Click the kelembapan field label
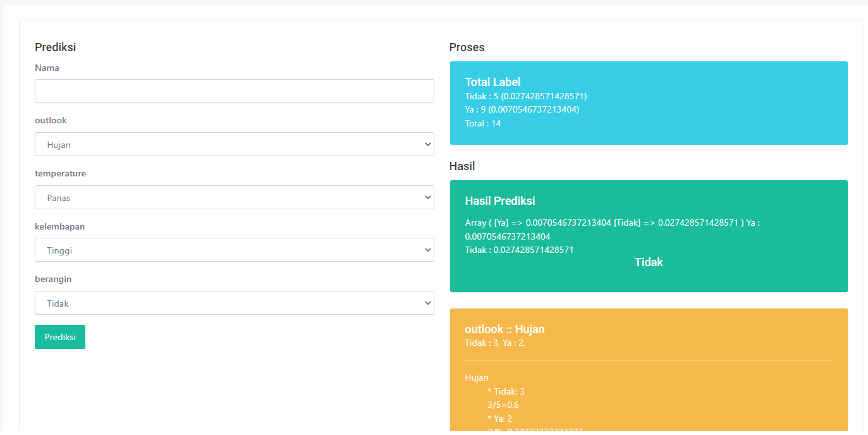Image resolution: width=868 pixels, height=435 pixels. click(x=59, y=226)
